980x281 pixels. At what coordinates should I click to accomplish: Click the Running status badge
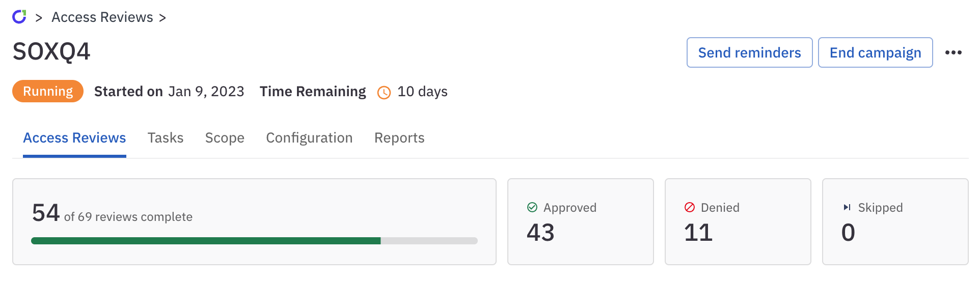pos(48,91)
